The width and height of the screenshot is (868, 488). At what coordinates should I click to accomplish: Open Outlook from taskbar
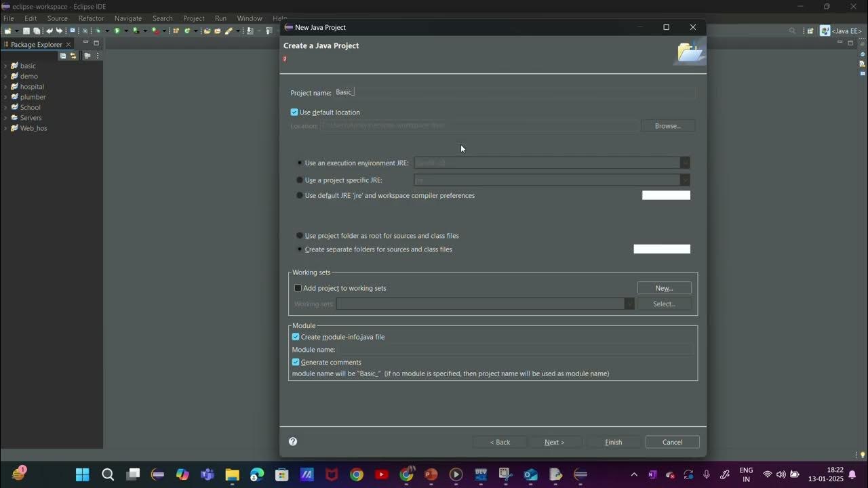point(530,474)
